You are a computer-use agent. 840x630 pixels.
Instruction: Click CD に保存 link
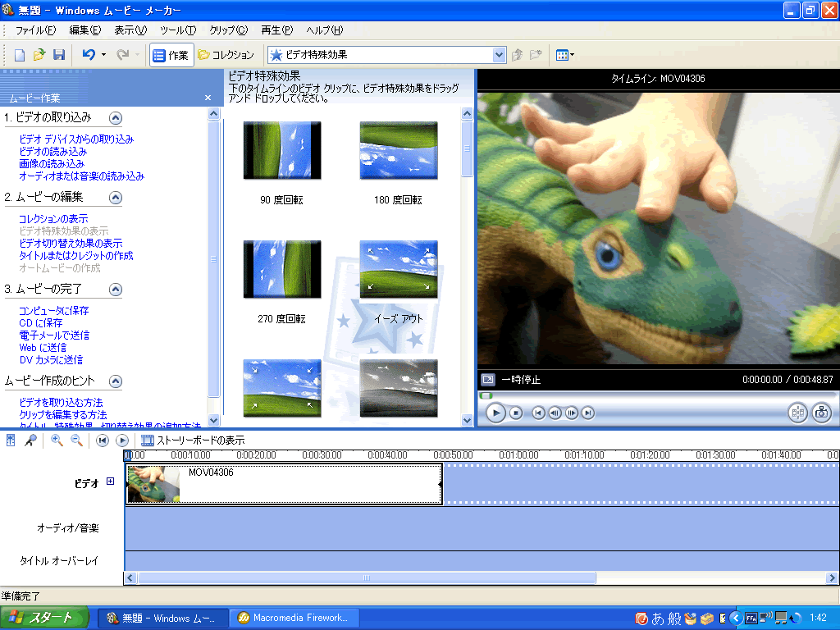point(41,323)
